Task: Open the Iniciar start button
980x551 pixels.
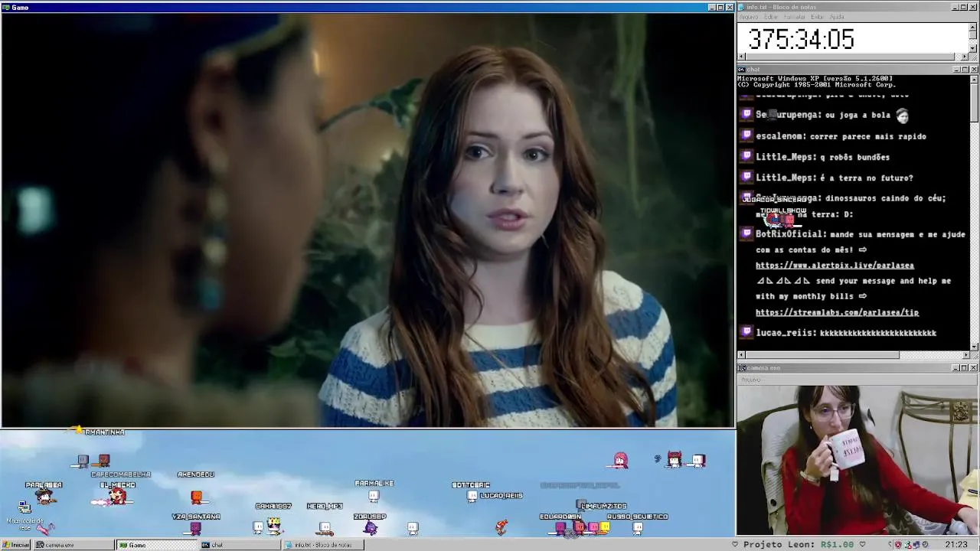Action: (x=15, y=545)
